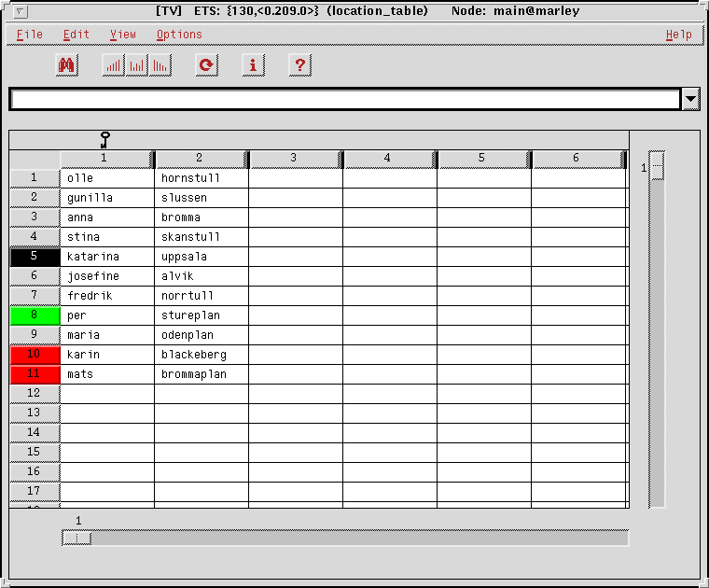The height and width of the screenshot is (588, 709).
Task: Select row header 3
Action: tap(35, 217)
